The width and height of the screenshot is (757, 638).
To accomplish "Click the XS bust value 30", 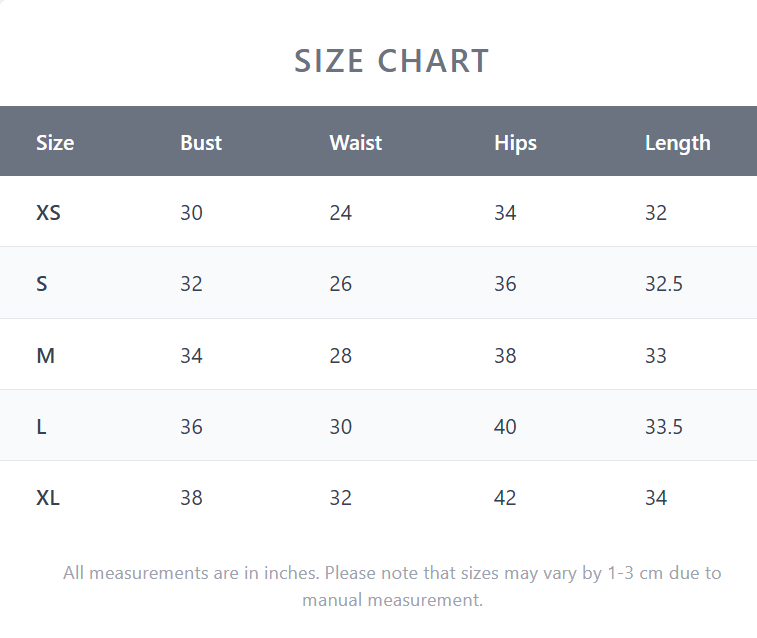I will [191, 213].
